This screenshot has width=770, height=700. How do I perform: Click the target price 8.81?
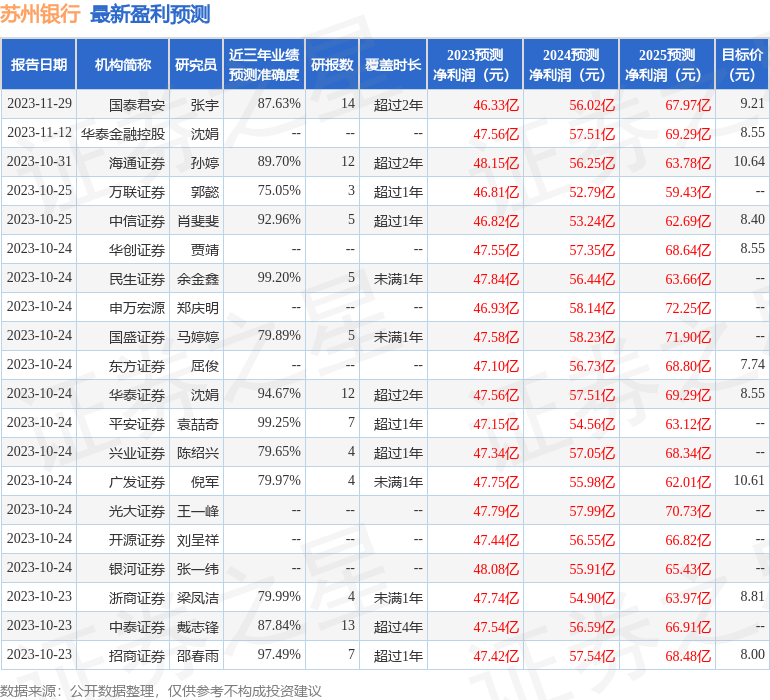coord(752,596)
